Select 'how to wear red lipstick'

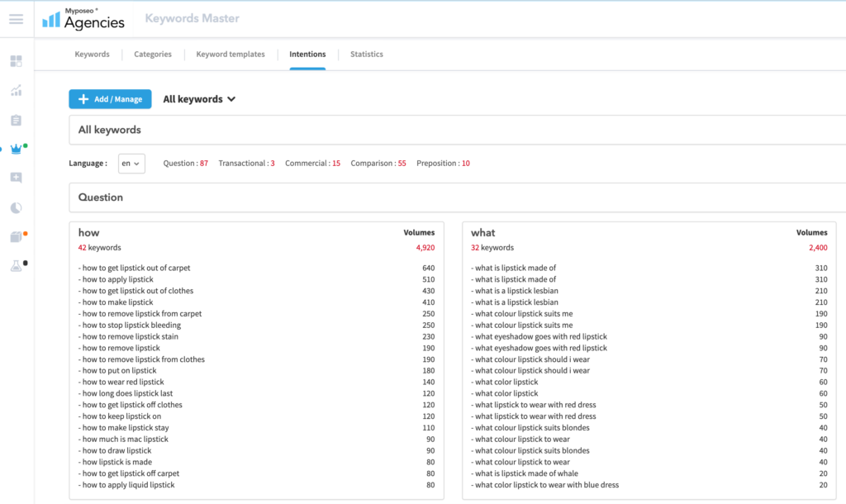coord(121,382)
